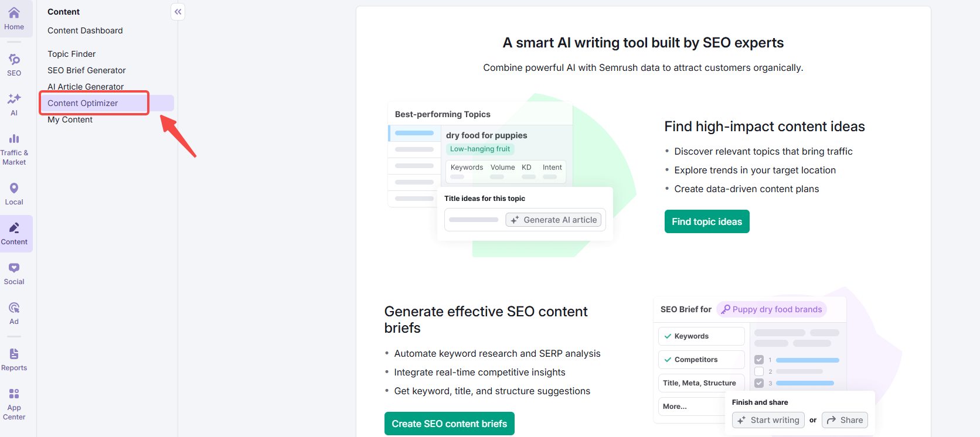Image resolution: width=980 pixels, height=437 pixels.
Task: Toggle the third checkbox in brief preview
Action: [x=759, y=383]
